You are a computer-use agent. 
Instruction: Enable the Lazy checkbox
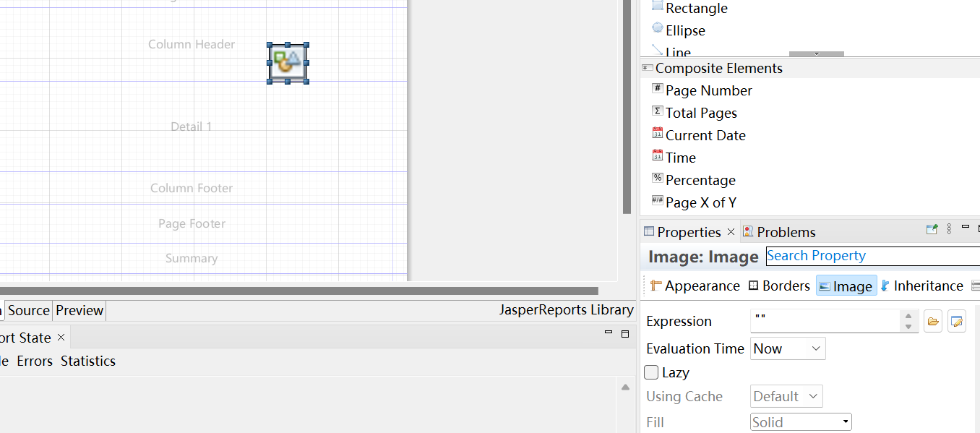pyautogui.click(x=651, y=372)
